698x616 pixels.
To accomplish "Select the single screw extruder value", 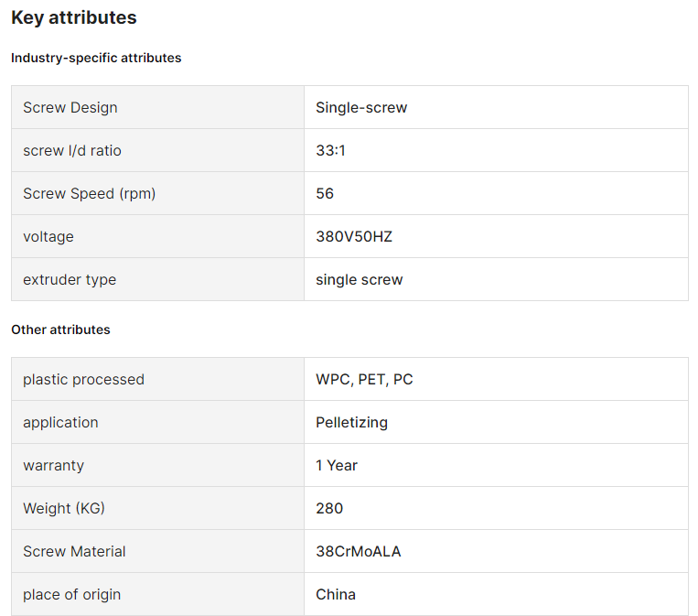I will point(360,280).
